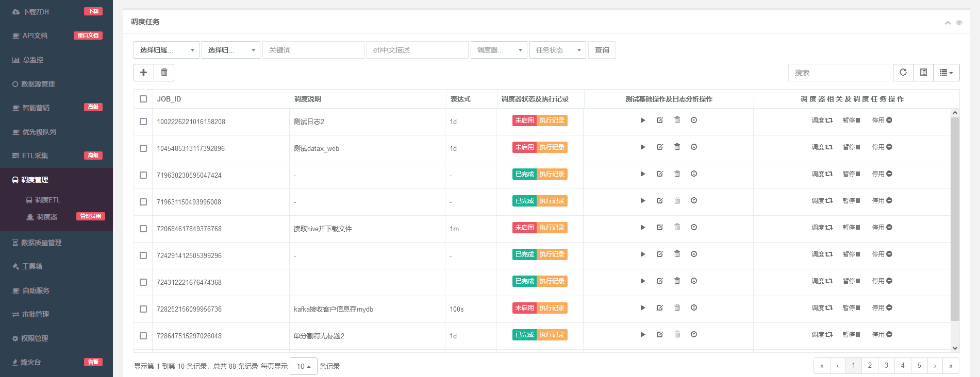980x377 pixels.
Task: Check the row for job 1002226221016158208
Action: click(x=143, y=122)
